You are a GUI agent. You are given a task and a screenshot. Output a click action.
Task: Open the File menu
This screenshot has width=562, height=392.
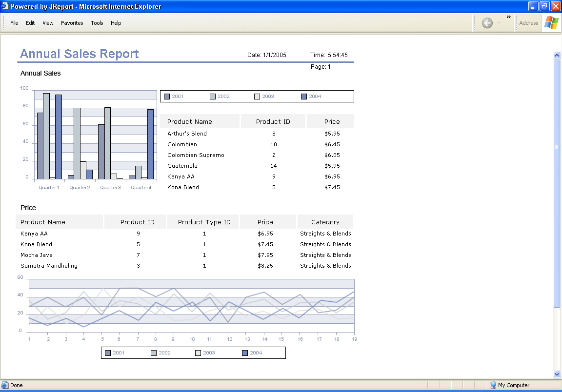[x=14, y=23]
